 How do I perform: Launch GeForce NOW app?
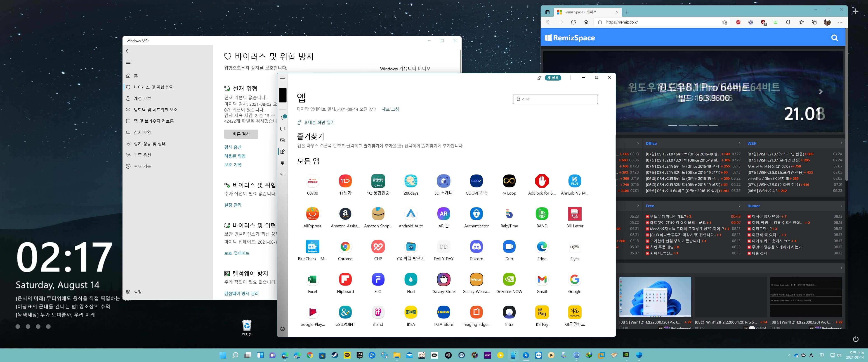509,279
